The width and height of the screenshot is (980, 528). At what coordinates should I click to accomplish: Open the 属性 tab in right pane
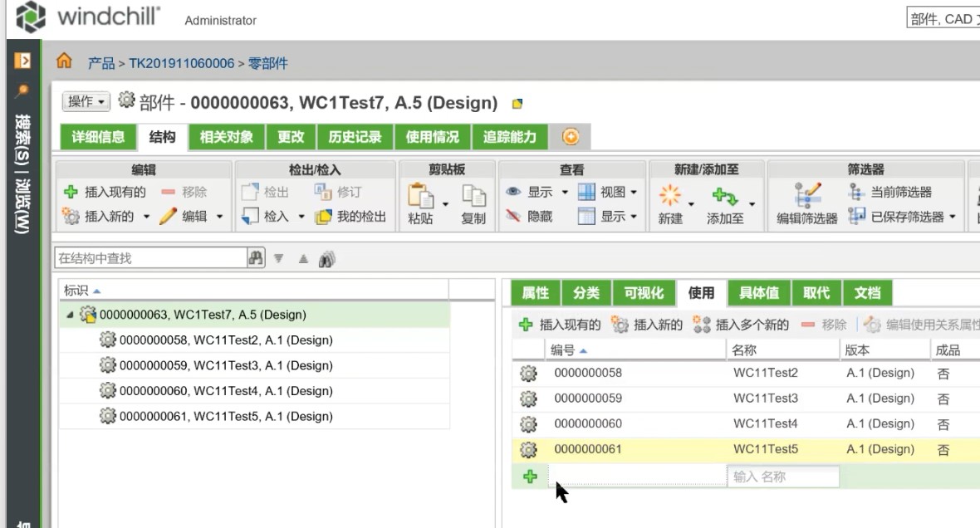536,292
